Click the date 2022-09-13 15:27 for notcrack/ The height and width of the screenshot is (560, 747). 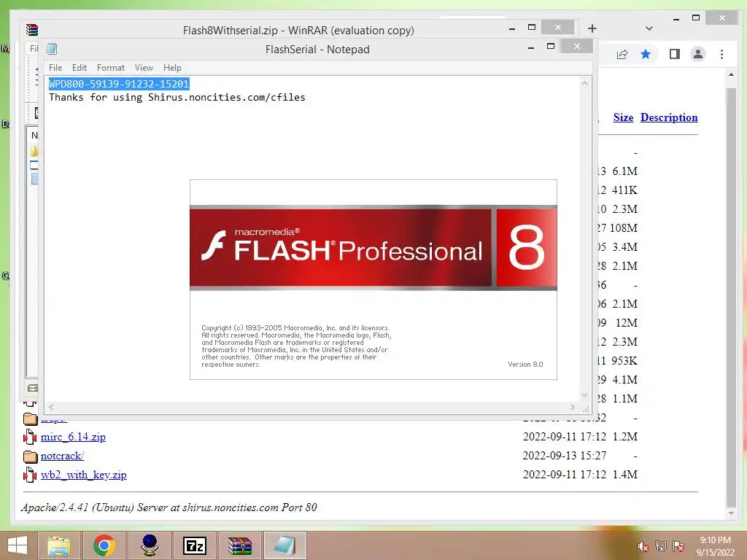(x=565, y=456)
